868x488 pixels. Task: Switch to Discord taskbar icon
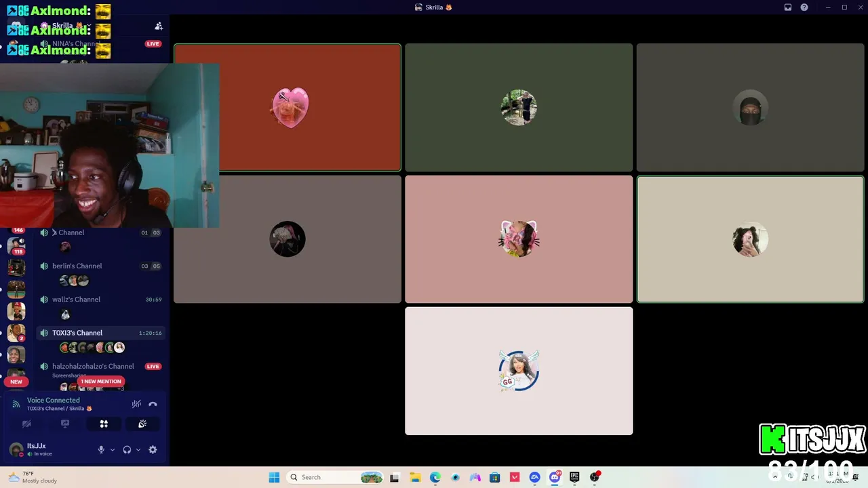click(555, 477)
